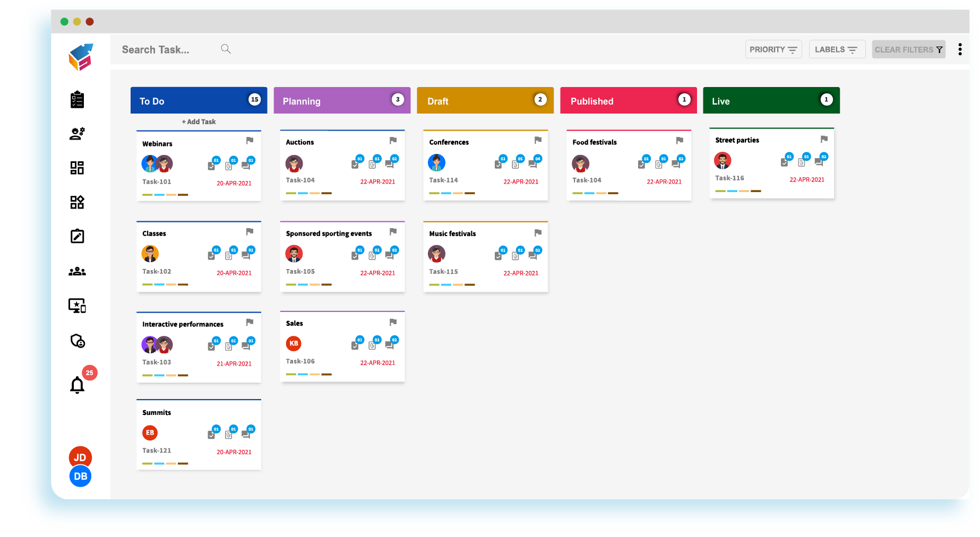The height and width of the screenshot is (537, 980).
Task: Toggle the checklist icon on Sales card
Action: tap(355, 345)
